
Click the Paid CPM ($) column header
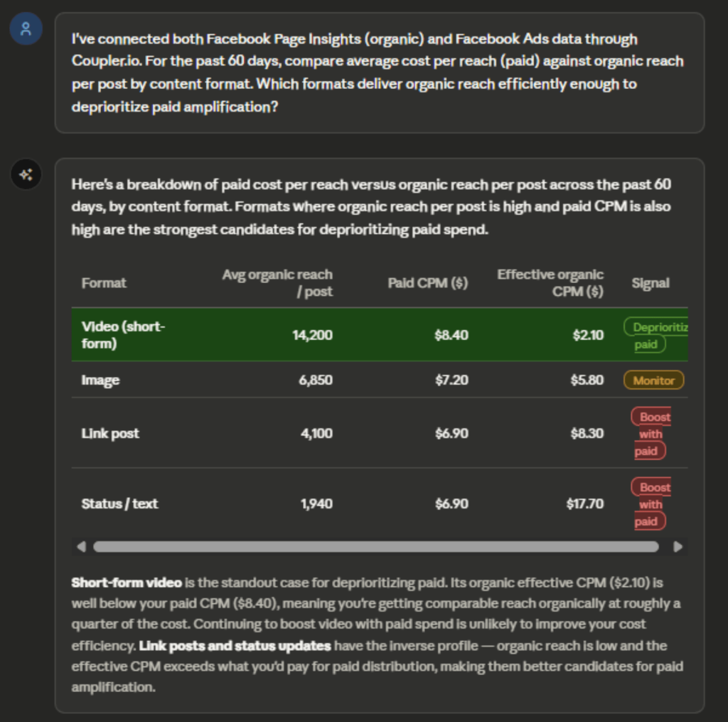427,283
